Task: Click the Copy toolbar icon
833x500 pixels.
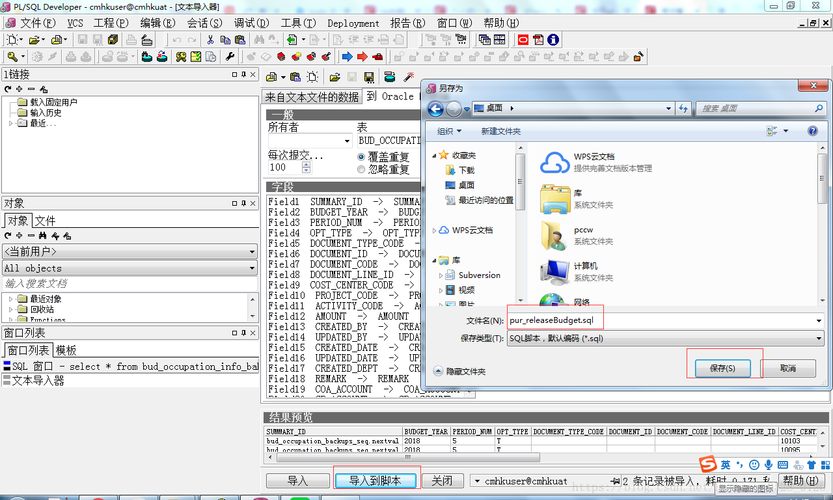Action: point(225,40)
